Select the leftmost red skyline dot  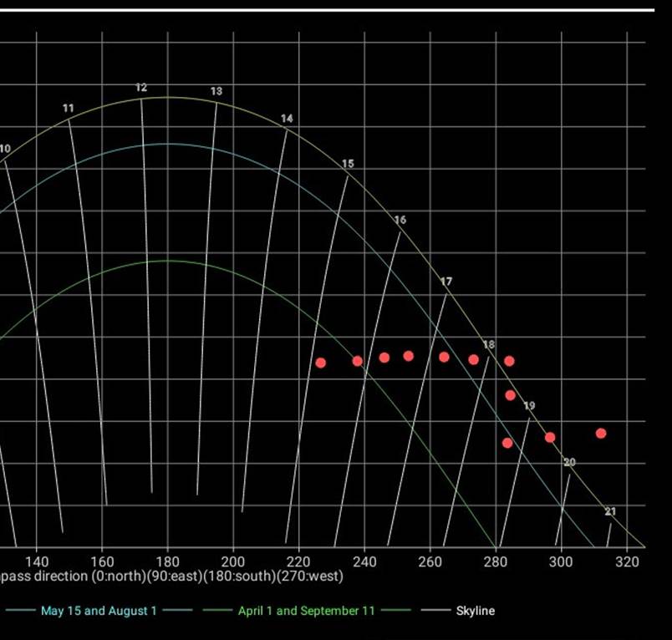[320, 363]
